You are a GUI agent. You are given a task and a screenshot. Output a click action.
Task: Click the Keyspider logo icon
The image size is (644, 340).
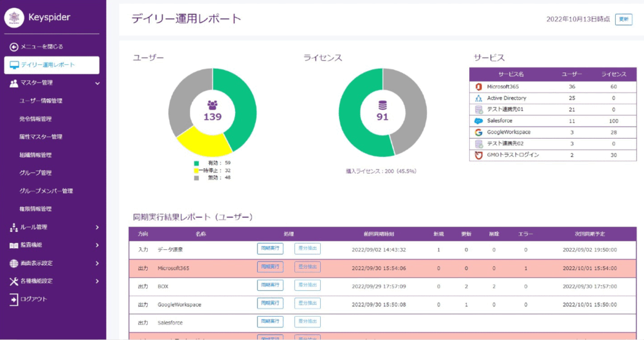14,18
